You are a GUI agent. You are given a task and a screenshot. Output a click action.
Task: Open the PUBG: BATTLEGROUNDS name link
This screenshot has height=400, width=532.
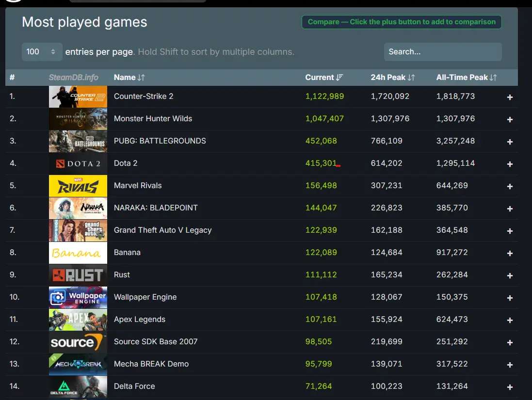(x=160, y=141)
